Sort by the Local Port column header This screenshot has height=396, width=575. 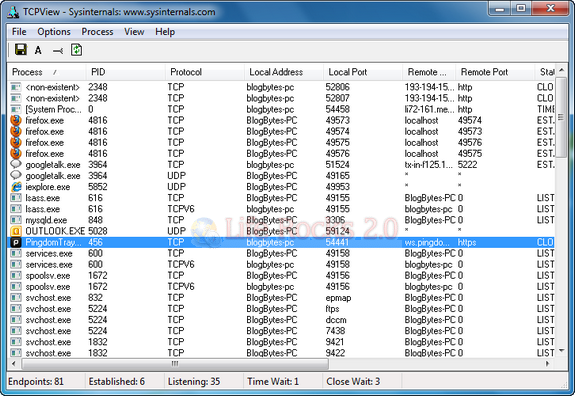[x=363, y=72]
